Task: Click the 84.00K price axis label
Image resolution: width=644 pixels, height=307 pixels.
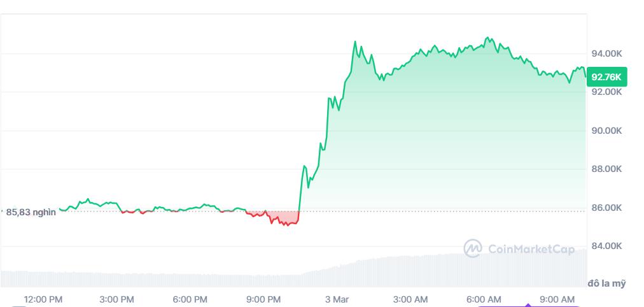Action: pos(606,246)
